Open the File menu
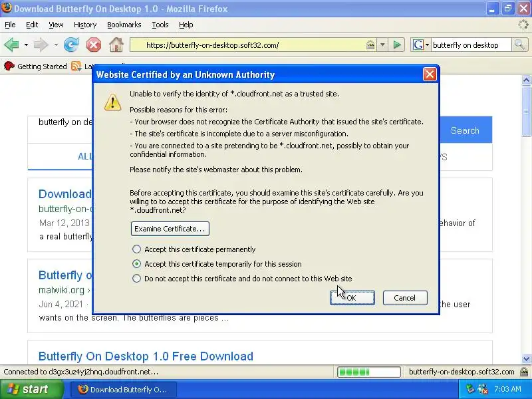 10,25
